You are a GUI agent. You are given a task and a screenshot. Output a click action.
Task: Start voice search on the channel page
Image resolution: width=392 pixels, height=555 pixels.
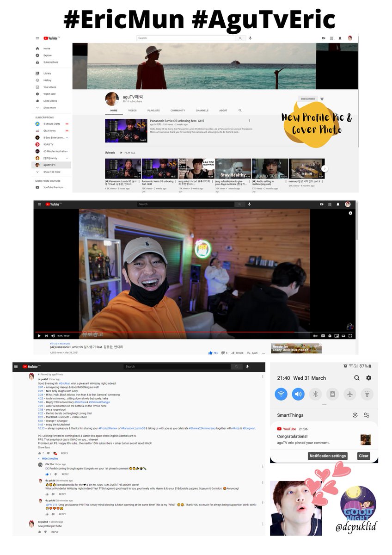click(x=250, y=38)
